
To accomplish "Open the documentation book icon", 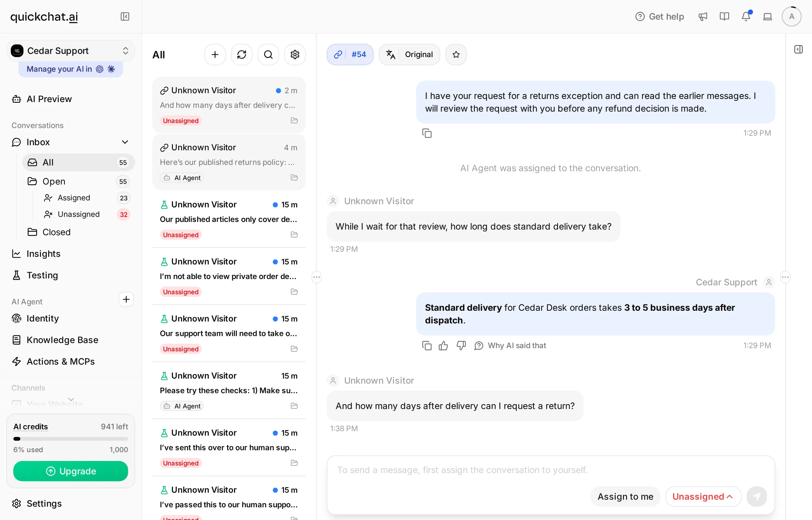I will click(x=724, y=16).
